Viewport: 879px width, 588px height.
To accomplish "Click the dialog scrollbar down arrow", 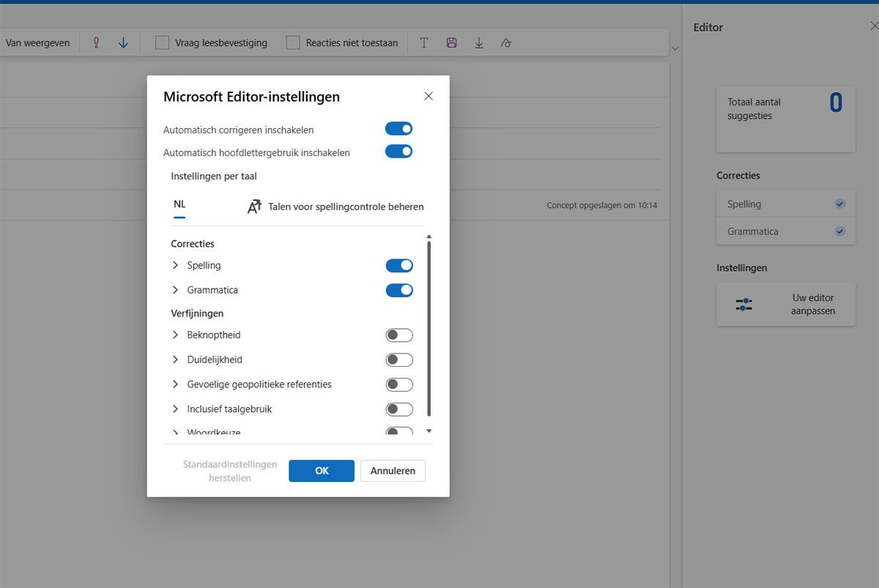I will [x=429, y=431].
